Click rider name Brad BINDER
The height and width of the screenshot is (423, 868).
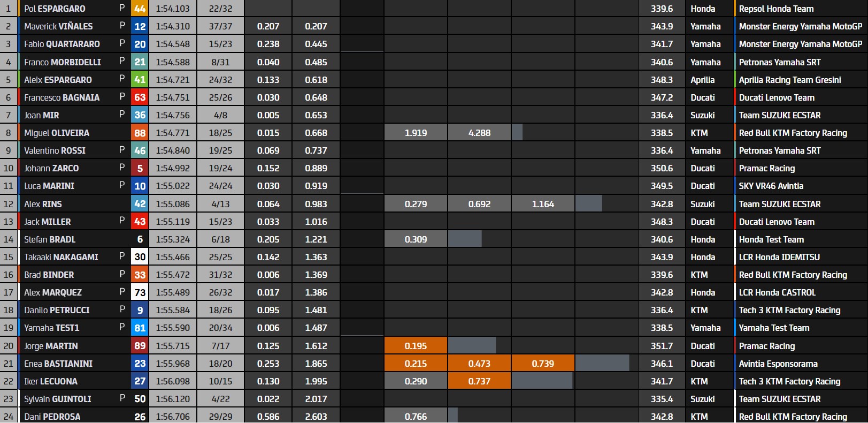[x=49, y=275]
